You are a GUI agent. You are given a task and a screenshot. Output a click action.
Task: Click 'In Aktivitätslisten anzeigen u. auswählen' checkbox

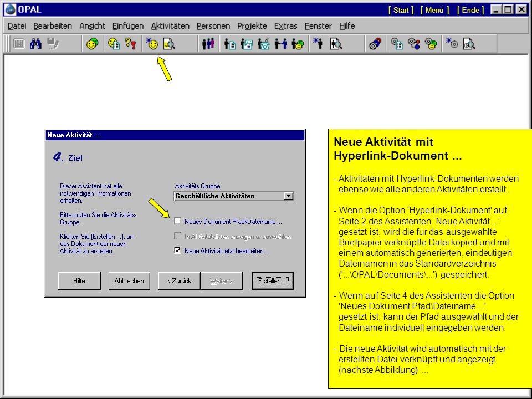point(177,236)
